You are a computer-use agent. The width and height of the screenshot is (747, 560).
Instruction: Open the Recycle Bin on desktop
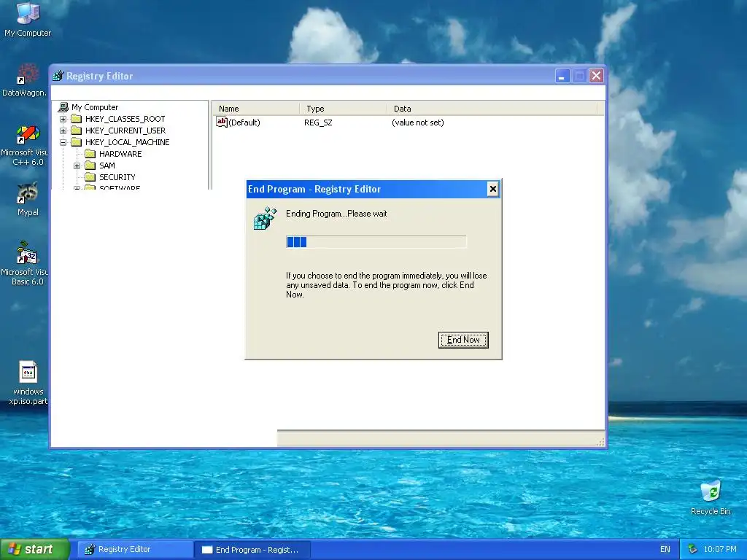[x=711, y=498]
